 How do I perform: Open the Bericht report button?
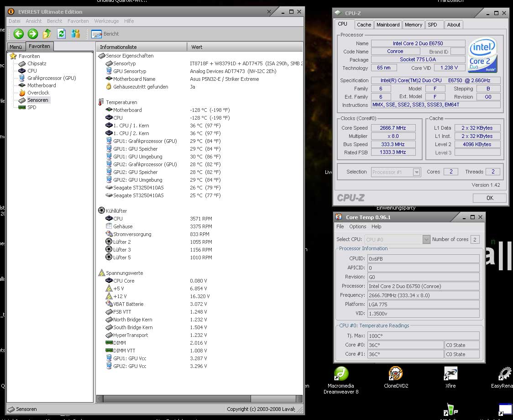(105, 34)
